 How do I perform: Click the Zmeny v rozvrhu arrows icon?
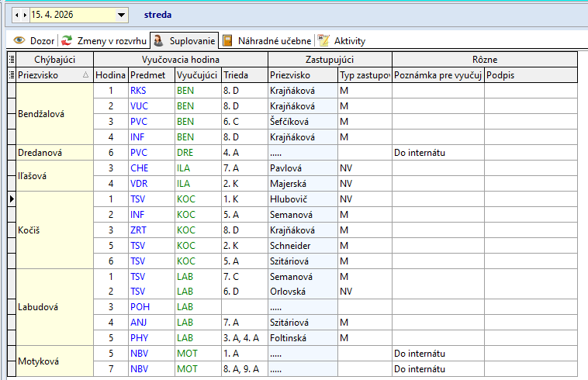67,40
